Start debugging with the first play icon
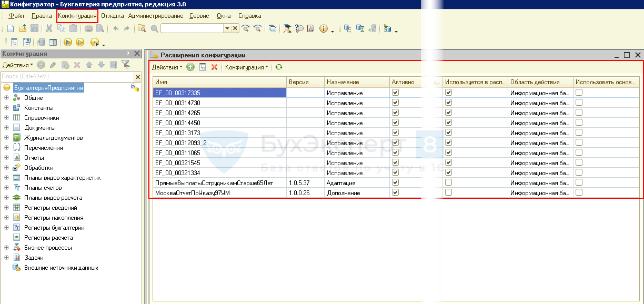644x304 pixels. 68,42
